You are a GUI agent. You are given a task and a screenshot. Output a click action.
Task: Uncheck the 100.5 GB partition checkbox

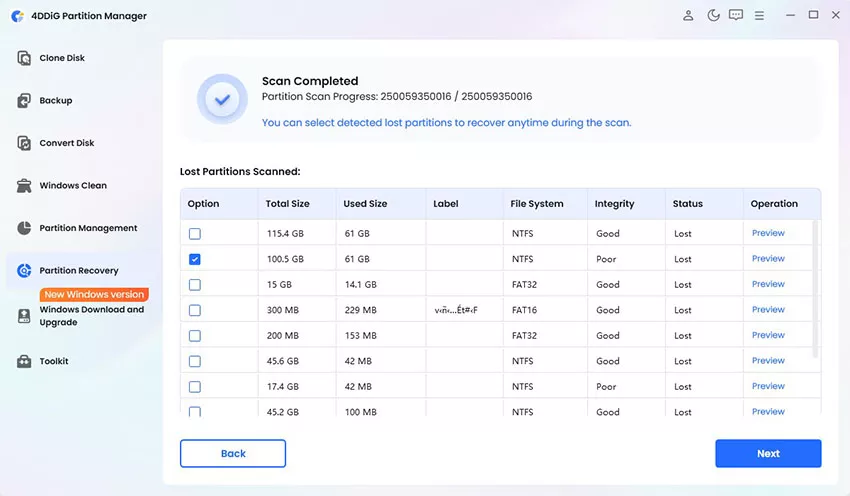tap(195, 259)
